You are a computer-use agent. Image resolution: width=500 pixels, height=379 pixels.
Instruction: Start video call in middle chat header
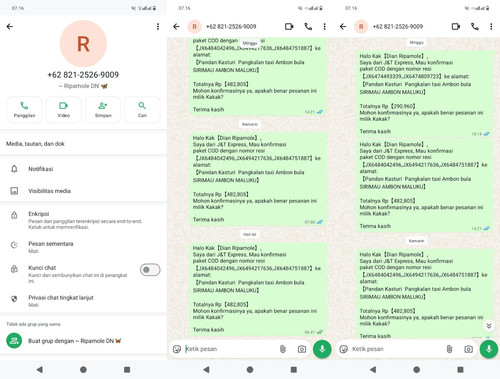289,27
